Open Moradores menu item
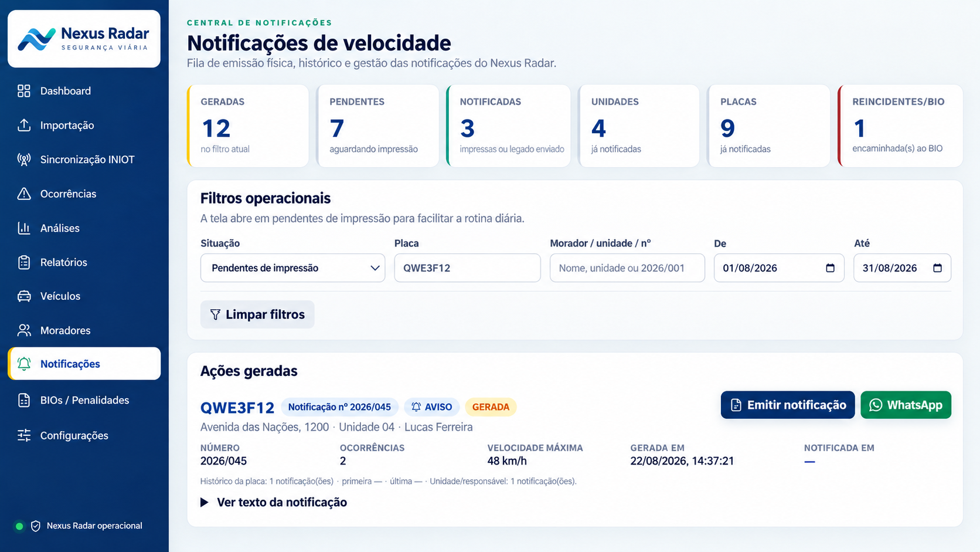 coord(84,330)
